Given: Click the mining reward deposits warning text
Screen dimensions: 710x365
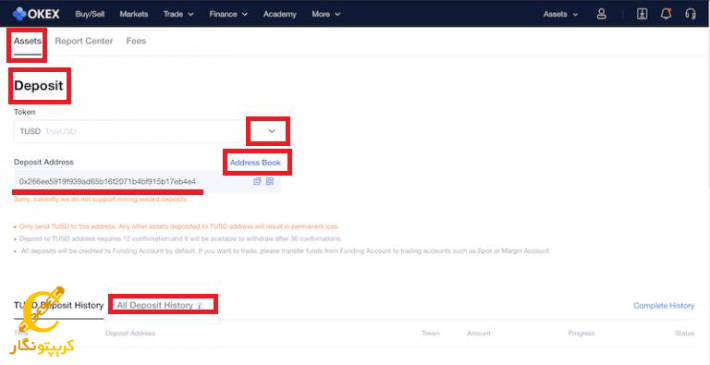Looking at the screenshot, I should pyautogui.click(x=100, y=199).
